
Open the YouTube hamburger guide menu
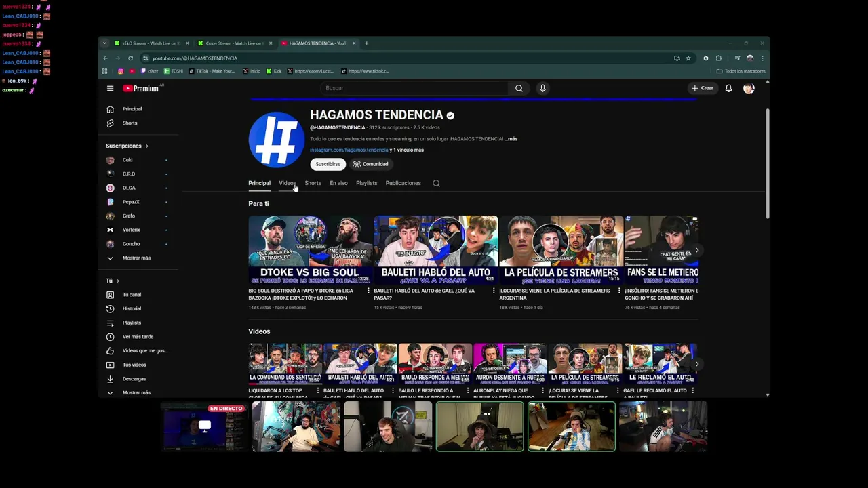click(110, 88)
